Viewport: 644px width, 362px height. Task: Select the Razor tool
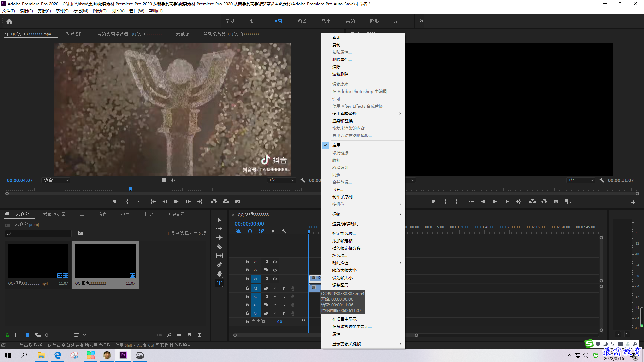tap(219, 247)
